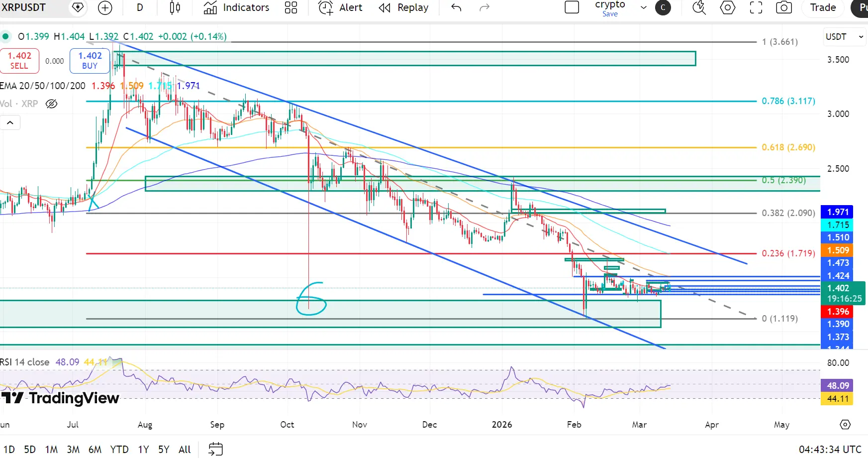The image size is (868, 461).
Task: Click the Oct label on time axis
Action: tap(287, 425)
